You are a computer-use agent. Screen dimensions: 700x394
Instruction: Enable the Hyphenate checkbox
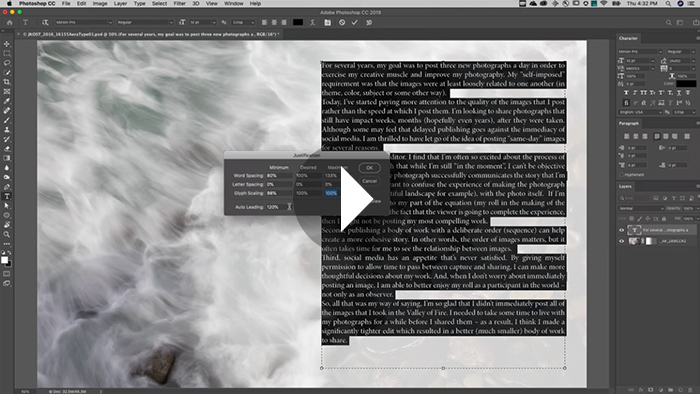tap(621, 175)
